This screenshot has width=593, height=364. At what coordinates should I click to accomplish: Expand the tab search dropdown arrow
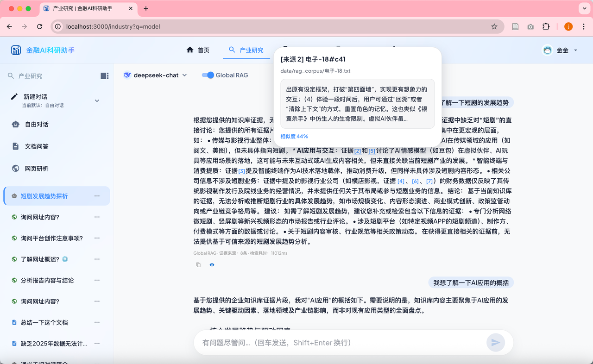tap(584, 8)
